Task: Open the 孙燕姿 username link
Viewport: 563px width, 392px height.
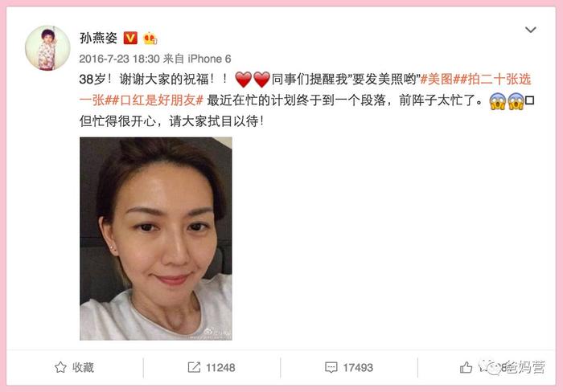Action: click(98, 38)
